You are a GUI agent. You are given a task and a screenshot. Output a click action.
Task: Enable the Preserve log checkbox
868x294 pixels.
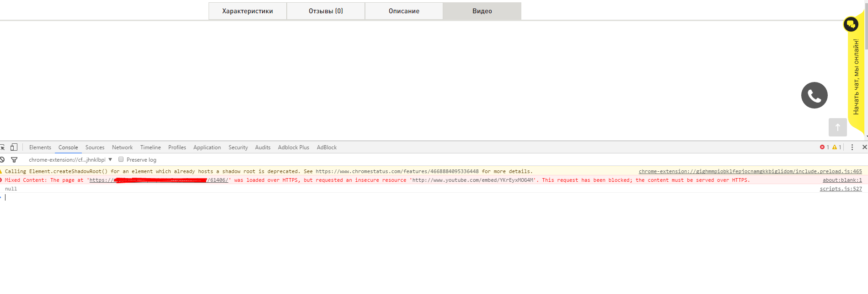pyautogui.click(x=121, y=159)
